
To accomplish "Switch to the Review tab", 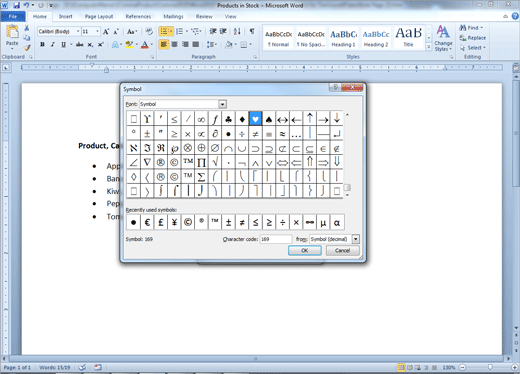I will [204, 16].
